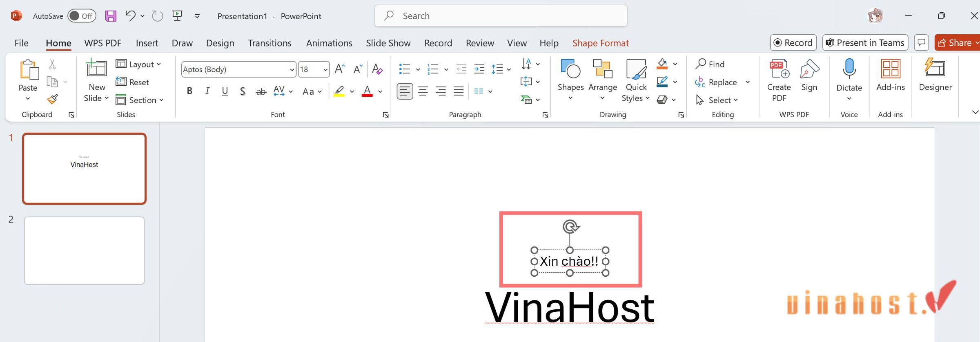980x342 pixels.
Task: Select slide 2 thumbnail
Action: click(84, 250)
